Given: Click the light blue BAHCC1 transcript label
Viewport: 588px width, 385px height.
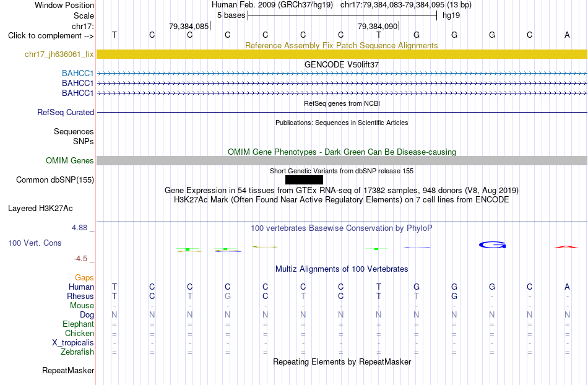Looking at the screenshot, I should (x=77, y=73).
